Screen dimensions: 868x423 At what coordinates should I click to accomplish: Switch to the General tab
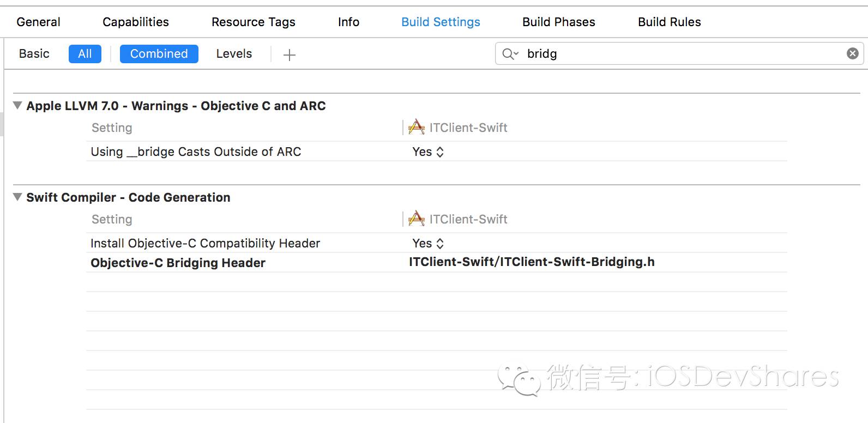[38, 22]
